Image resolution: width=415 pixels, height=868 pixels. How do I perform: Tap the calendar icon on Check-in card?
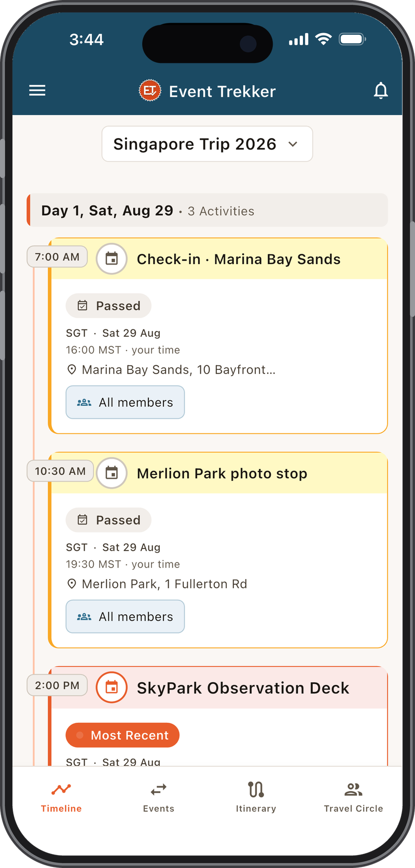pos(112,258)
